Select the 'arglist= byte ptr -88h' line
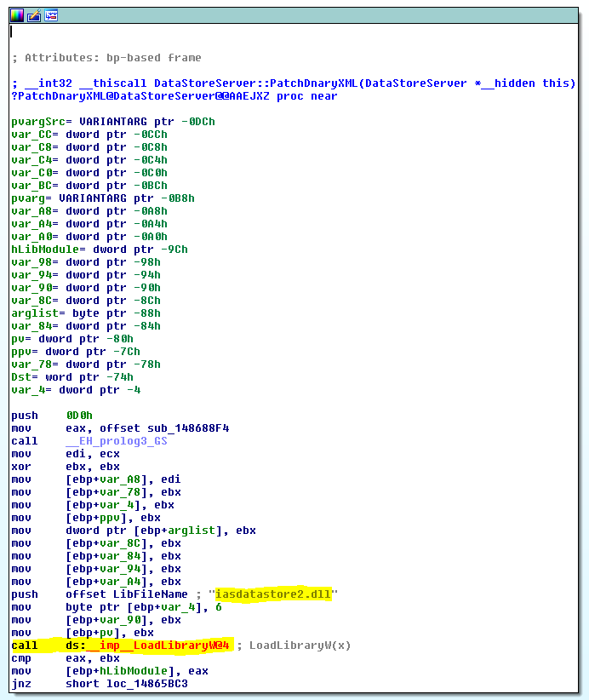Image resolution: width=589 pixels, height=700 pixels. [86, 314]
